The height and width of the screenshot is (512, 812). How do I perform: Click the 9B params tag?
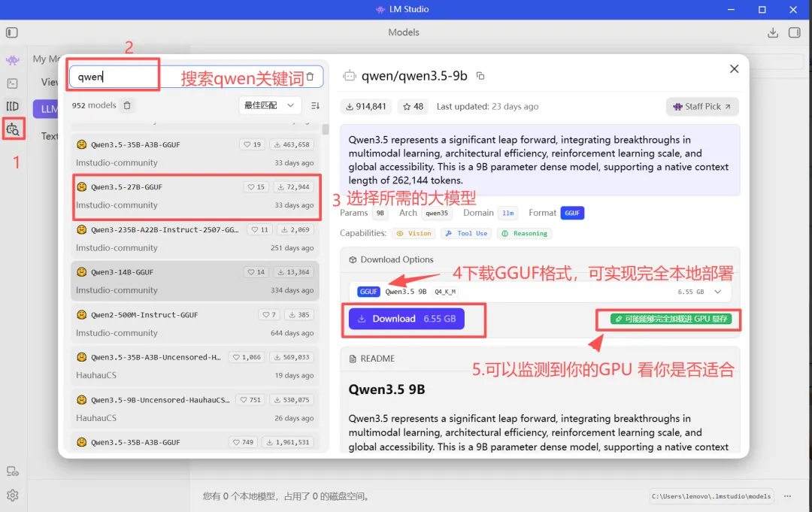coord(380,213)
